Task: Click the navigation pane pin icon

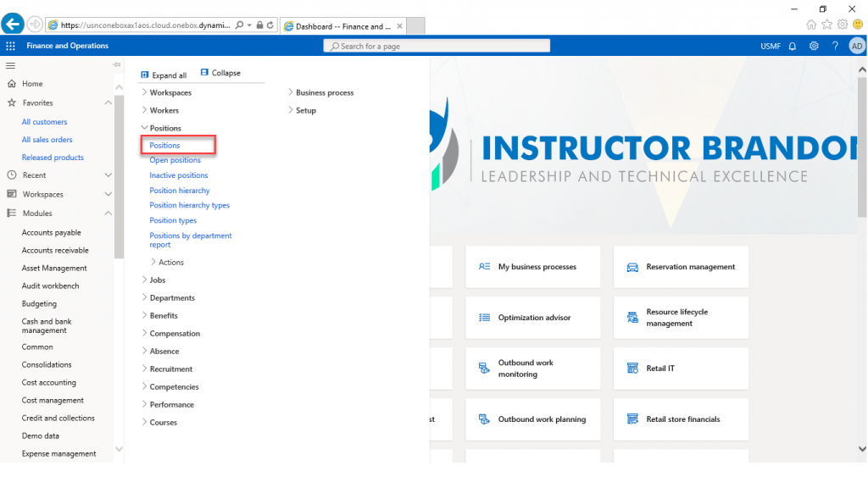Action: coord(117,65)
